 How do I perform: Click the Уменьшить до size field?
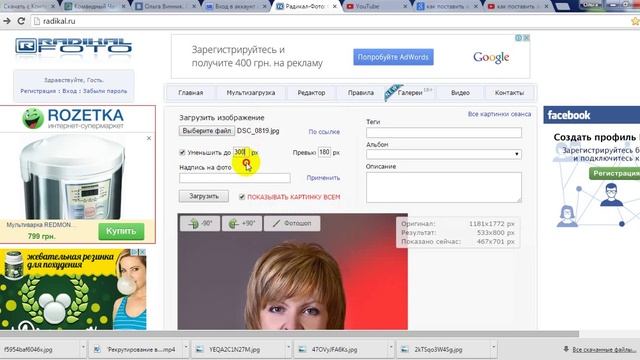coord(241,152)
